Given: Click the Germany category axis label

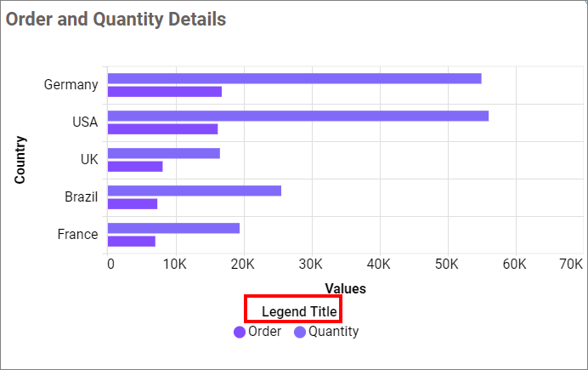Looking at the screenshot, I should 71,85.
